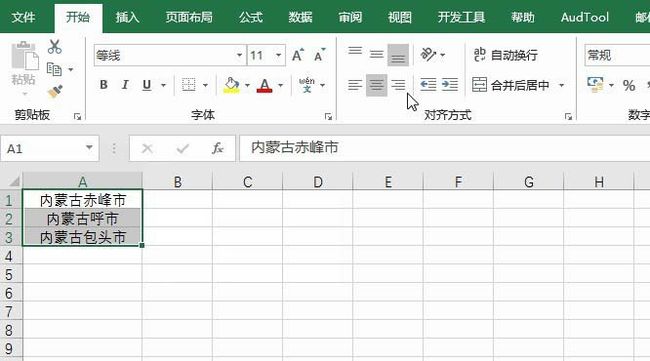Click 自动换行 wrap text button
This screenshot has height=361, width=650.
(x=506, y=55)
